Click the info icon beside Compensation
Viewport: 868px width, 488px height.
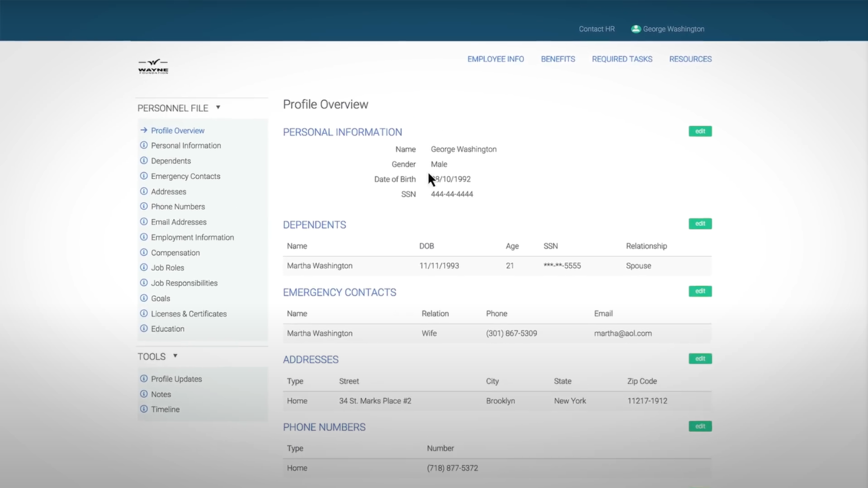144,252
